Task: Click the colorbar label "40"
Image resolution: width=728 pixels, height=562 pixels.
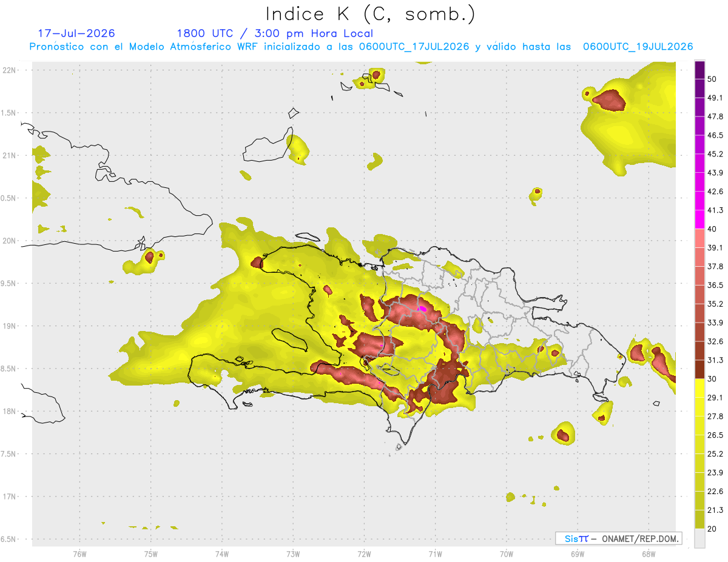Action: 712,229
